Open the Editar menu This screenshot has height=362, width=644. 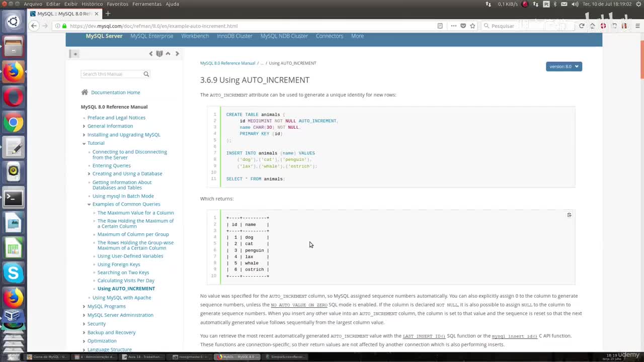point(53,4)
